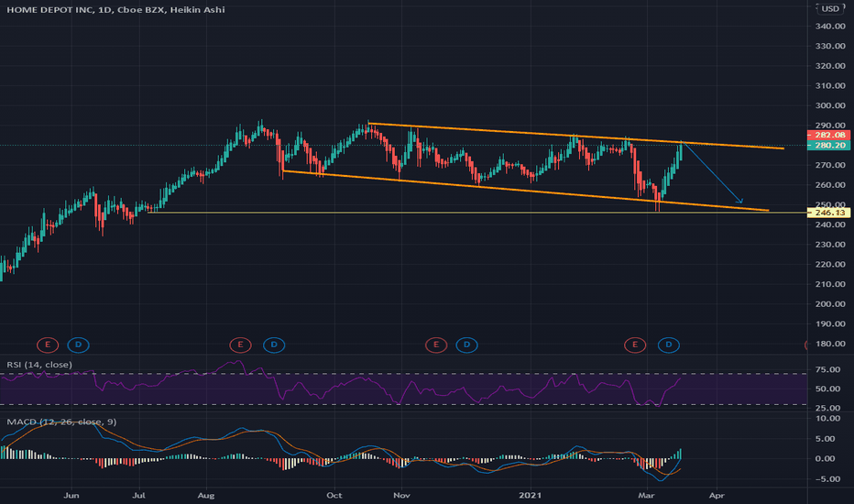Screen dimensions: 854x504
Task: Click the Nov label on time axis
Action: [x=401, y=495]
